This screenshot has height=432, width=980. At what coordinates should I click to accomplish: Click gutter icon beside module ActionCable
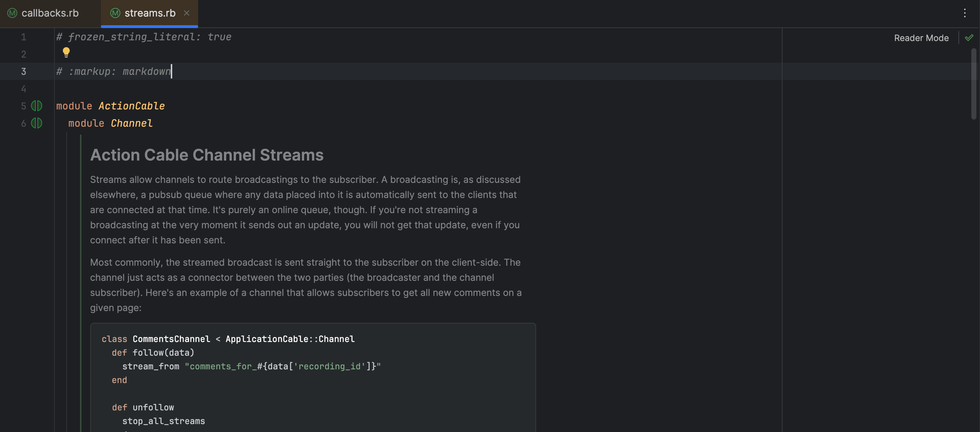click(x=36, y=106)
